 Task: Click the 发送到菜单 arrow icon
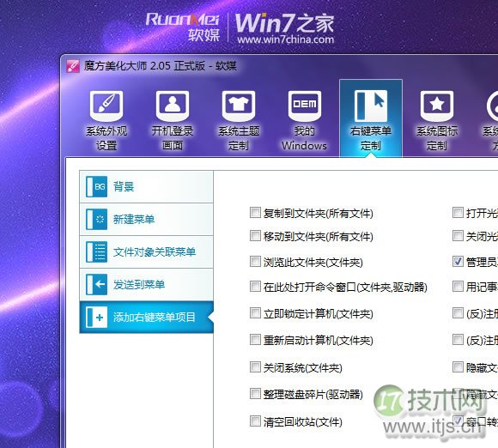96,284
